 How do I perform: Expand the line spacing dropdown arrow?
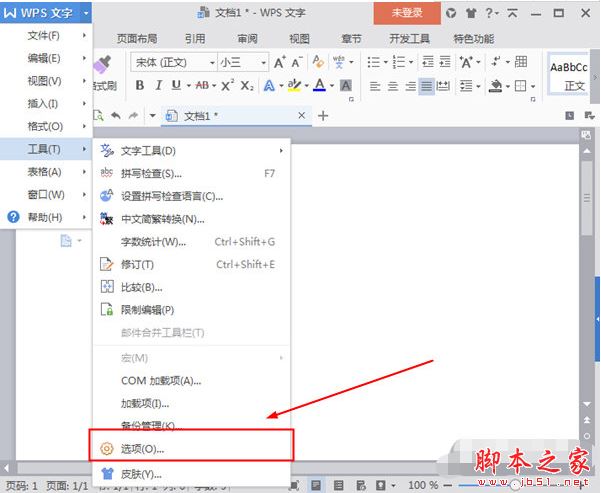coord(478,86)
